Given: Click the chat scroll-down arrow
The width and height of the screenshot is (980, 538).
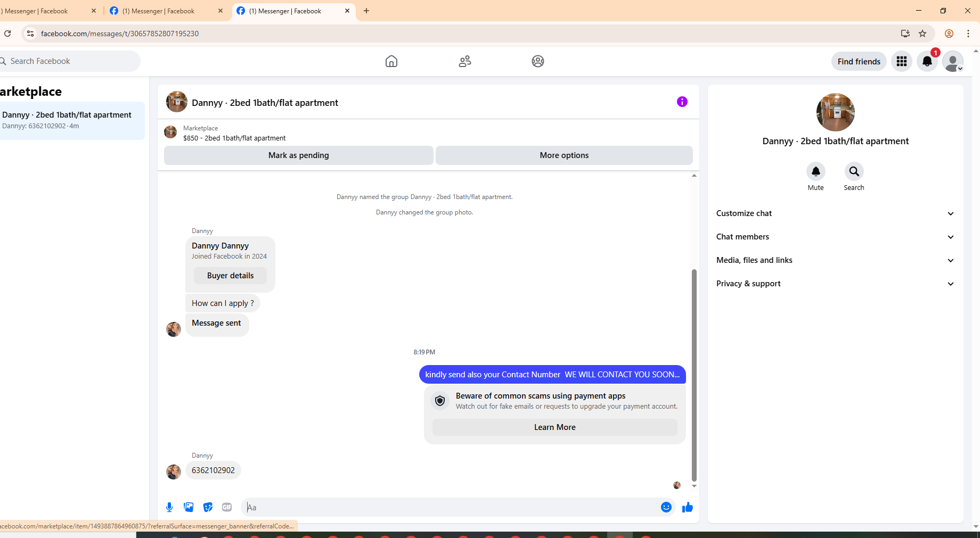Looking at the screenshot, I should pyautogui.click(x=694, y=486).
